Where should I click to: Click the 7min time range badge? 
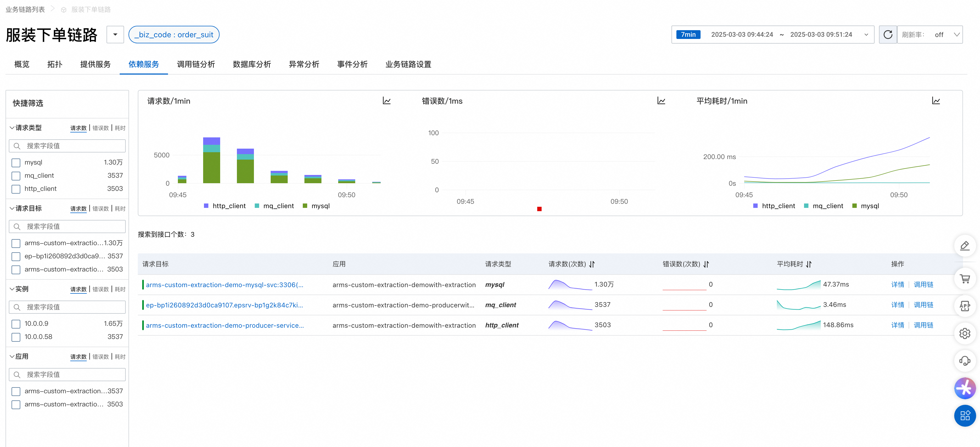[x=688, y=35]
